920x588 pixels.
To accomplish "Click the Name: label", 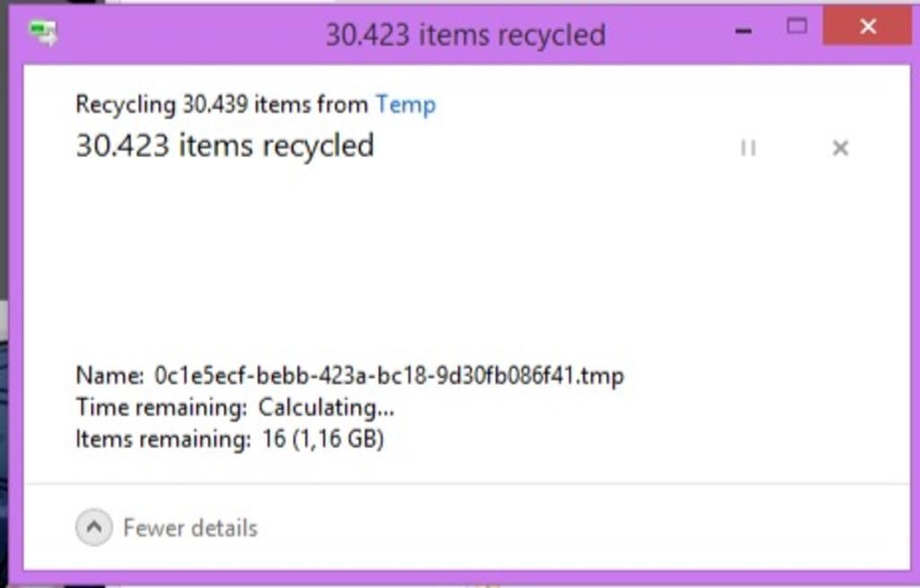I will click(110, 375).
